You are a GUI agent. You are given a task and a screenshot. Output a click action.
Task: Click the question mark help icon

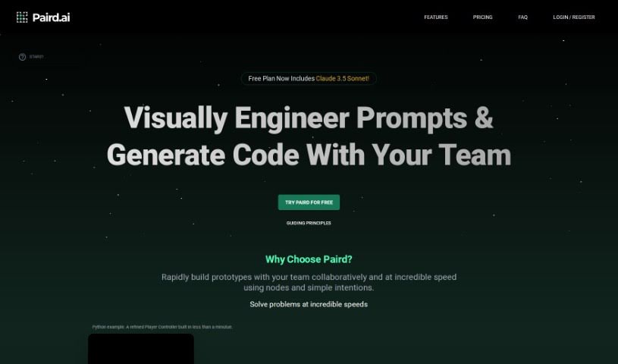(x=23, y=57)
